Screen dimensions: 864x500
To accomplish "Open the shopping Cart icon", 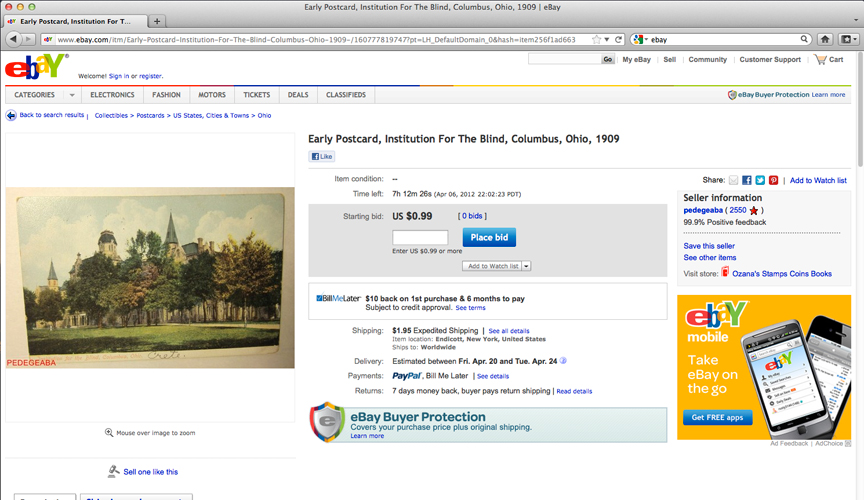I will [x=820, y=60].
